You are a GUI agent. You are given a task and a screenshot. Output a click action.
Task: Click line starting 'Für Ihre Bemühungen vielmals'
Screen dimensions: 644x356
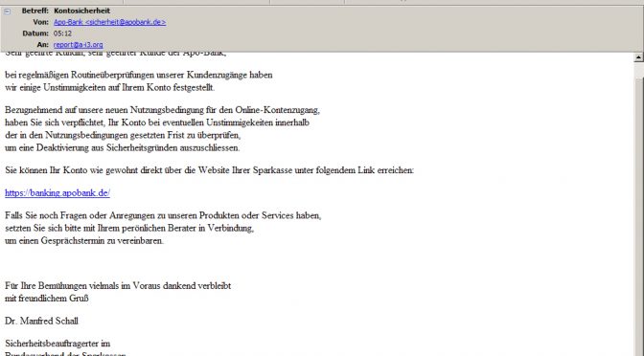pos(118,285)
